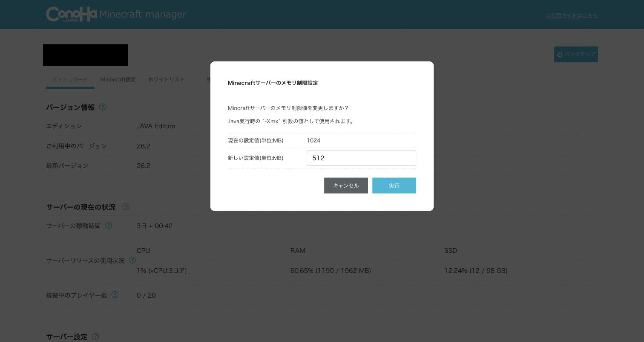Click the JAVA Edition value
Screen dimensions: 644x342
coord(156,126)
